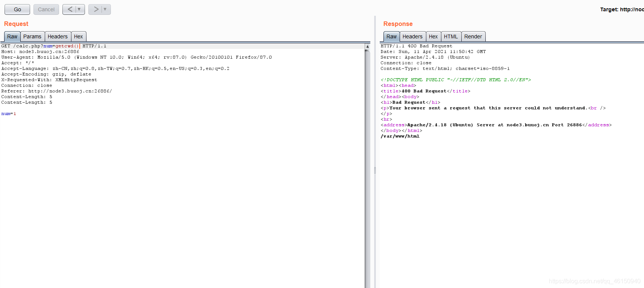Open the Response HTML tab
This screenshot has width=644, height=288.
[451, 36]
